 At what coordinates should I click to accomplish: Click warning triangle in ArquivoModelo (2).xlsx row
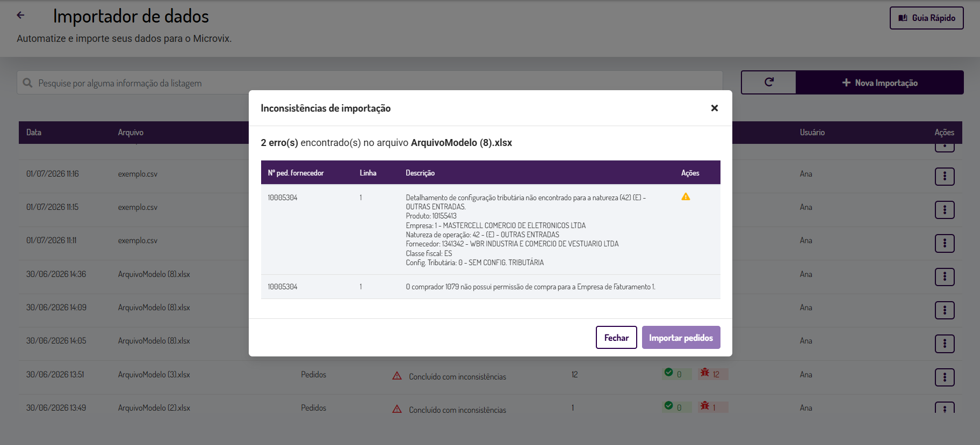click(397, 409)
